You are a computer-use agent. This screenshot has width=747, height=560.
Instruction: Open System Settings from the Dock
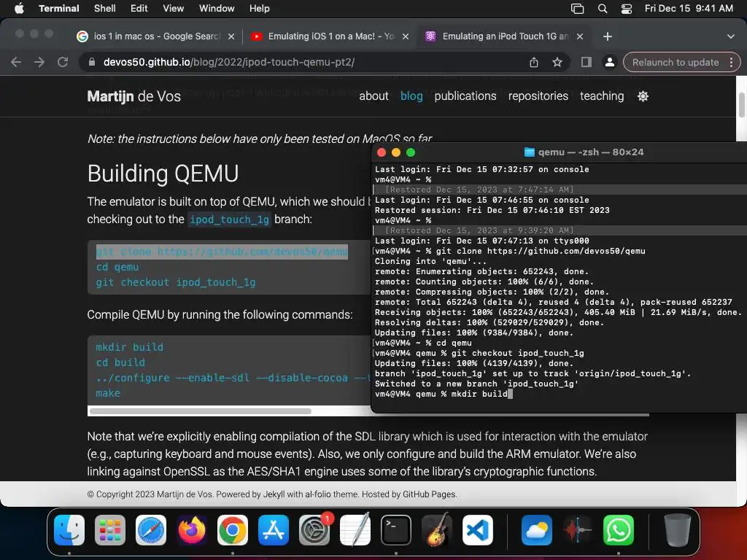pyautogui.click(x=314, y=530)
